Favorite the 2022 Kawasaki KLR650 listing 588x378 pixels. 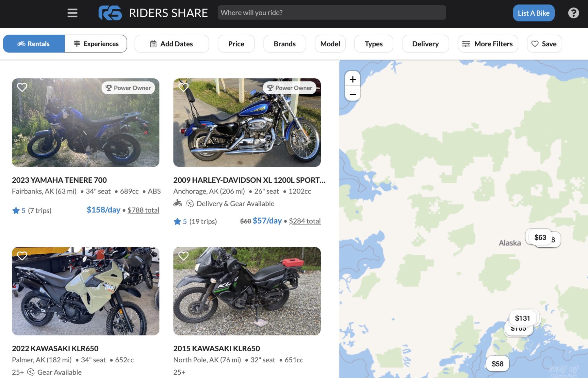22,256
